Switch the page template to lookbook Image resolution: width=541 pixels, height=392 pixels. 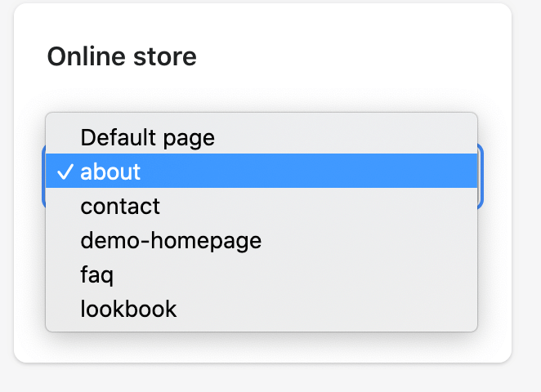pyautogui.click(x=128, y=309)
